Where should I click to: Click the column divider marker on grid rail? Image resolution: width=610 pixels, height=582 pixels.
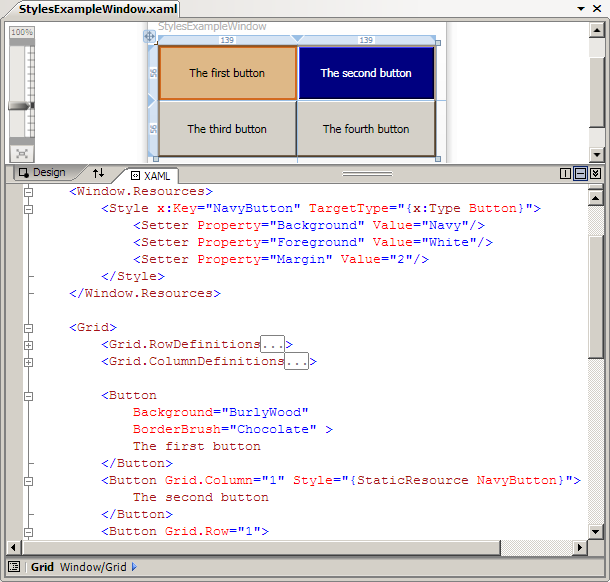point(297,39)
